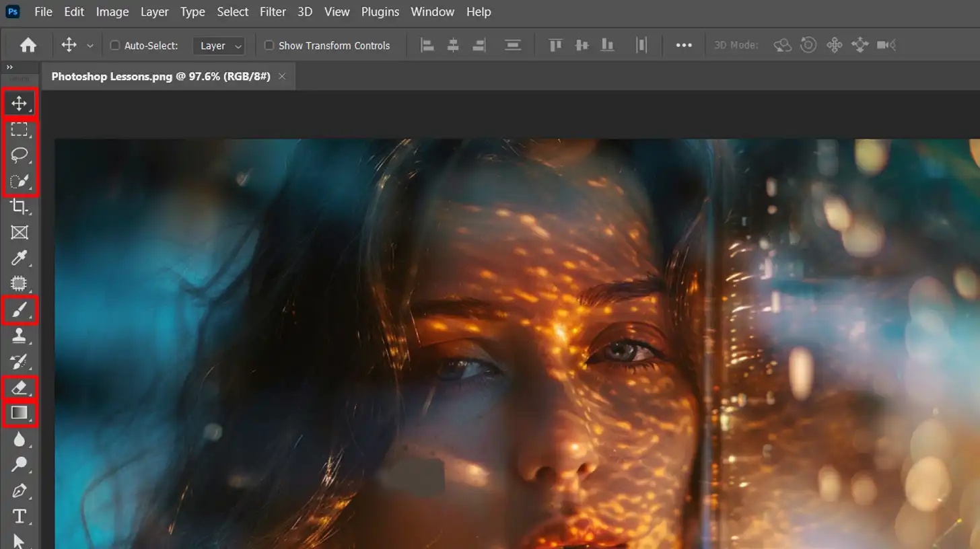Screen dimensions: 980x549
Task: Open the Select menu
Action: click(x=233, y=11)
